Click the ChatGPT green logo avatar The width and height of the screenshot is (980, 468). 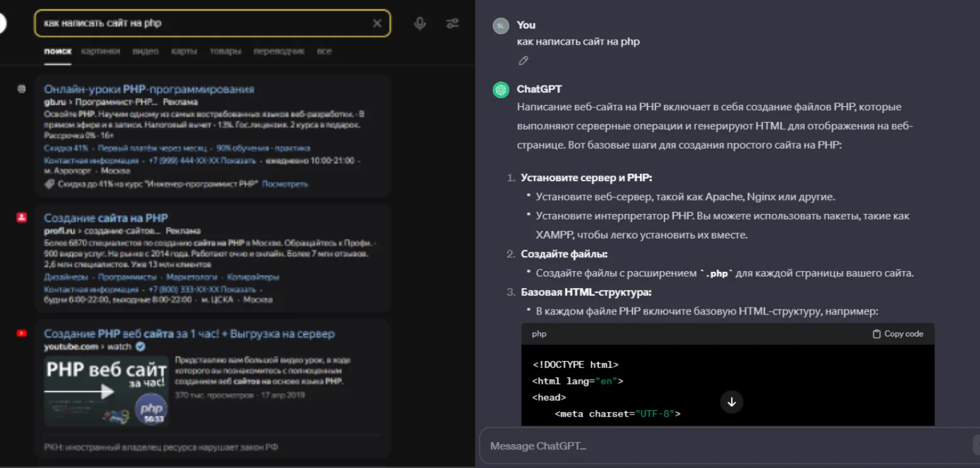[501, 90]
